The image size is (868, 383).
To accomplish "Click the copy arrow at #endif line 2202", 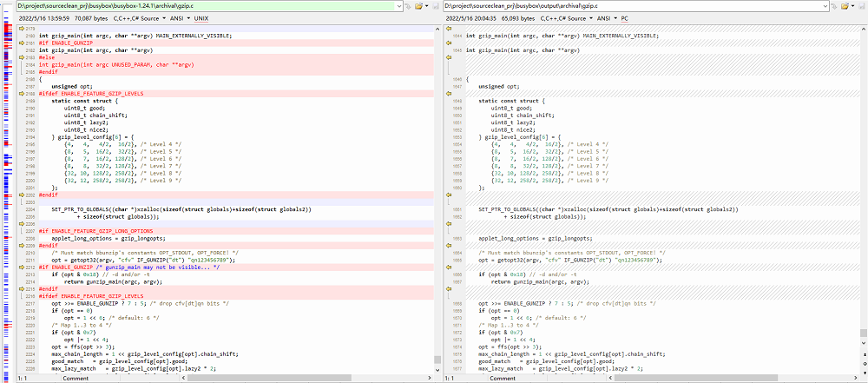I will coord(20,195).
